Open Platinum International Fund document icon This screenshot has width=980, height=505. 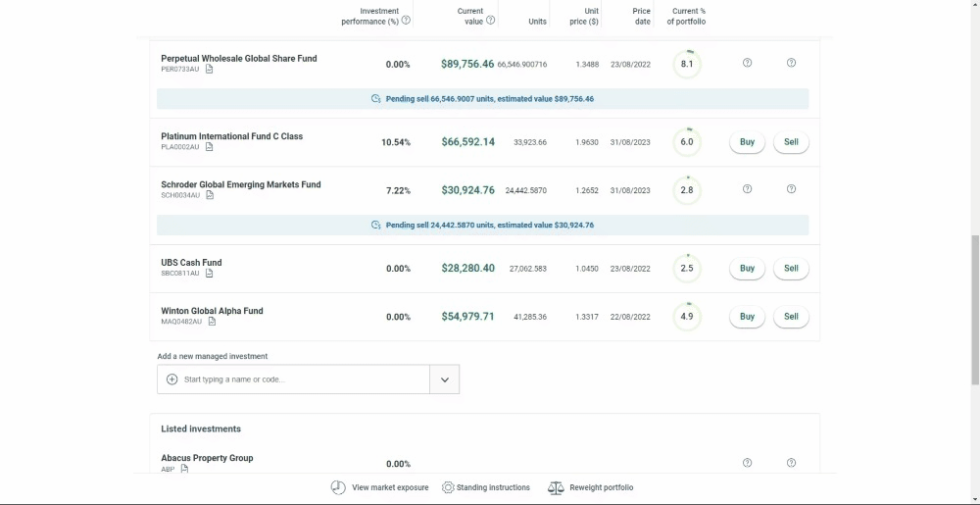(210, 147)
